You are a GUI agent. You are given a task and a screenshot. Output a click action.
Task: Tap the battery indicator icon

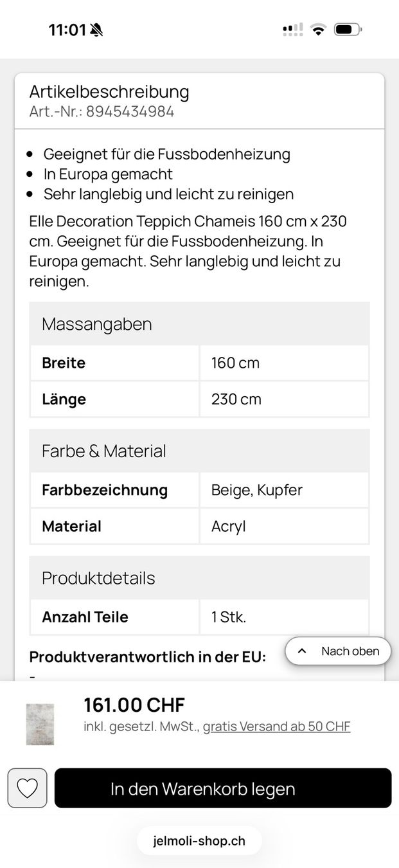click(348, 29)
